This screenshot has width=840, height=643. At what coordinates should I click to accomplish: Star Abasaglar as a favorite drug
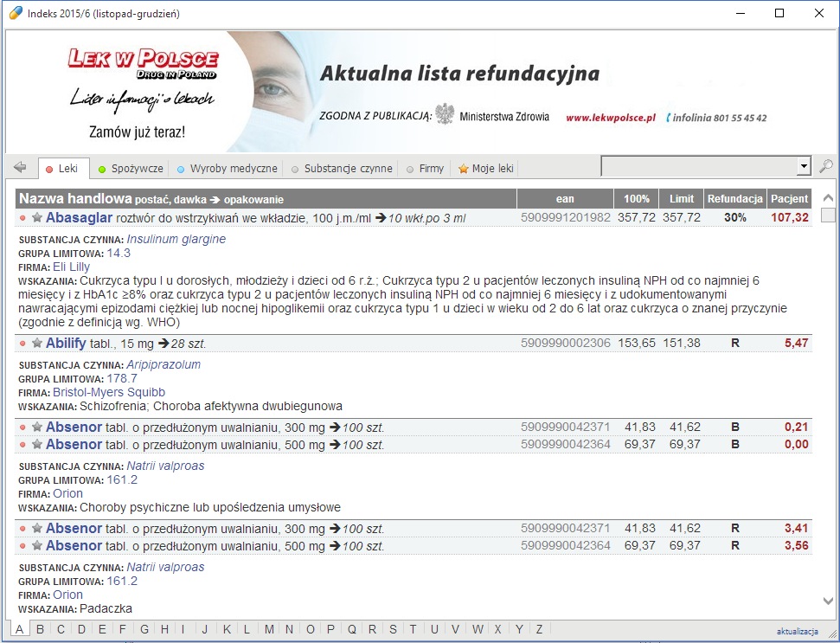pyautogui.click(x=37, y=217)
